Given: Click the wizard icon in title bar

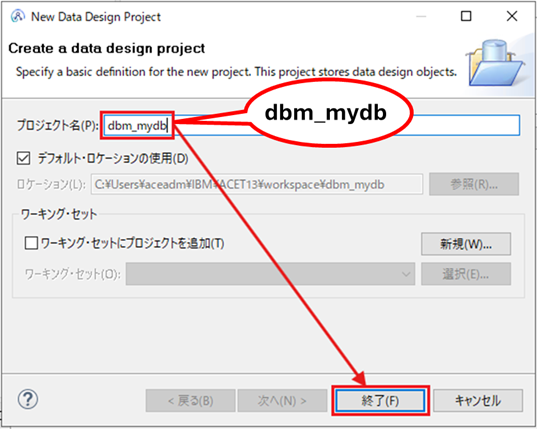Looking at the screenshot, I should click(x=18, y=16).
